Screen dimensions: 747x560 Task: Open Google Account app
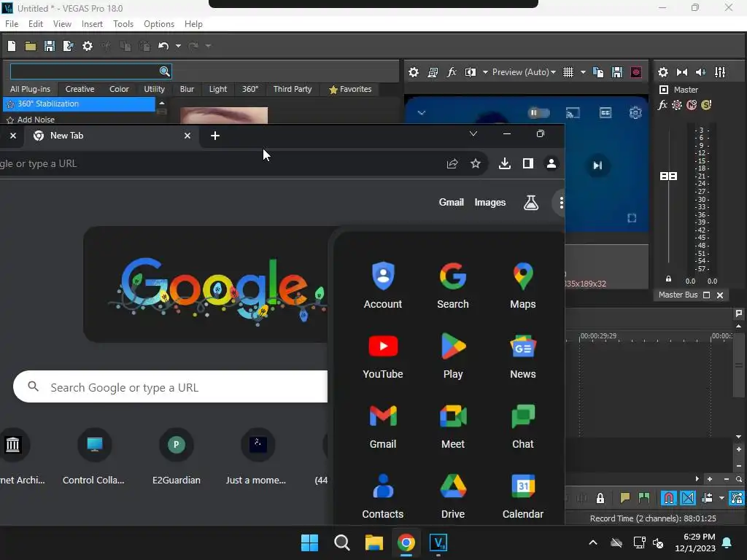(383, 285)
